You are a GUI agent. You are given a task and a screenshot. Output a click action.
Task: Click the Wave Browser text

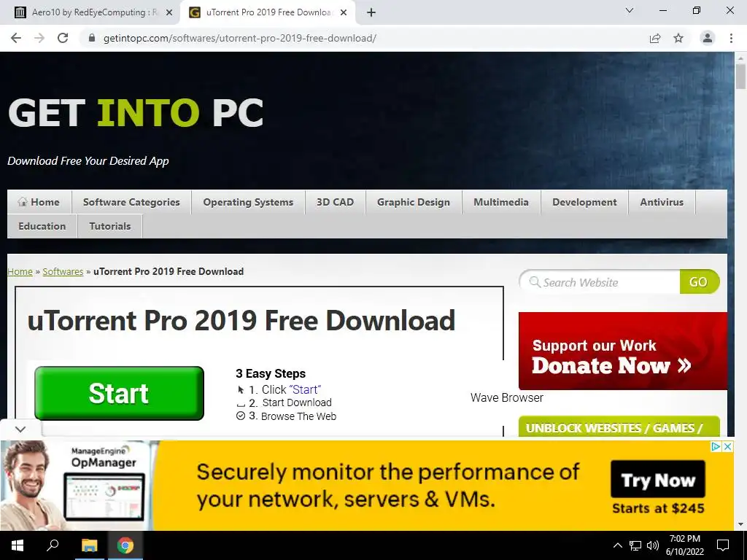(x=507, y=397)
